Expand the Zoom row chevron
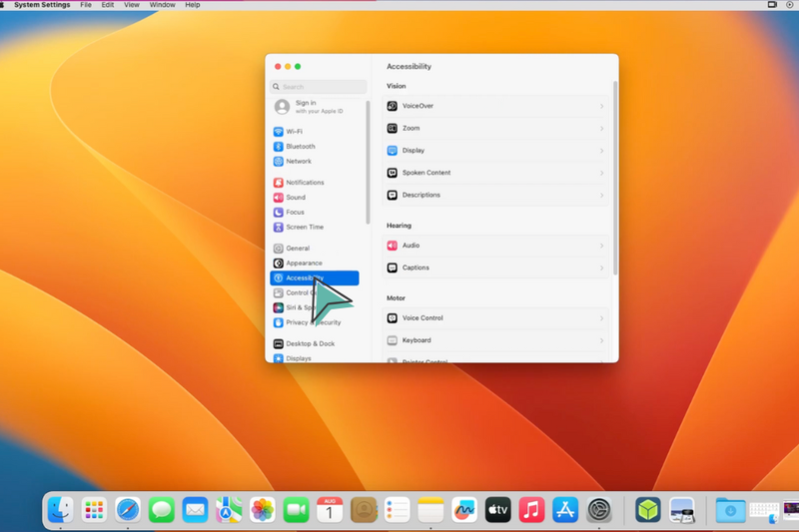 [602, 129]
